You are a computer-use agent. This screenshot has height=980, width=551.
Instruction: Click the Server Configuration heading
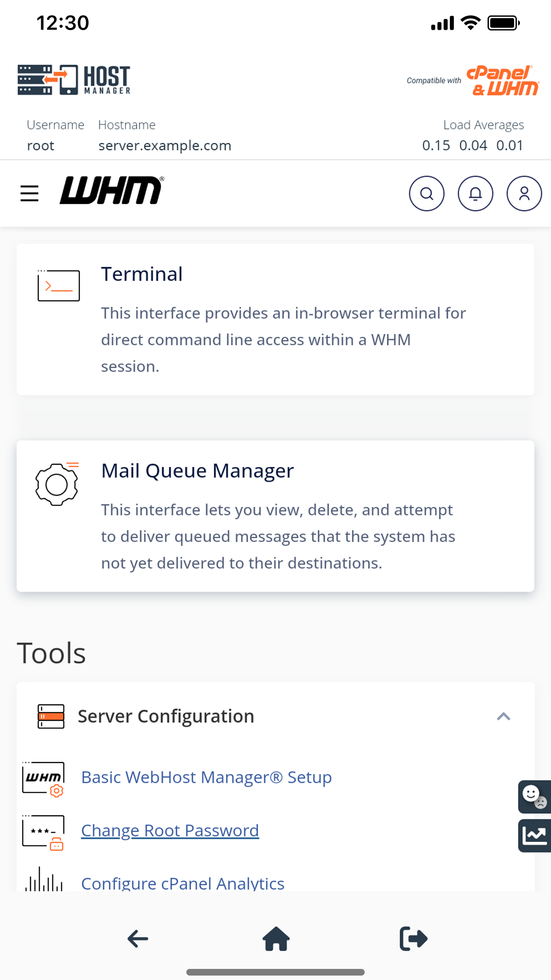coord(166,716)
